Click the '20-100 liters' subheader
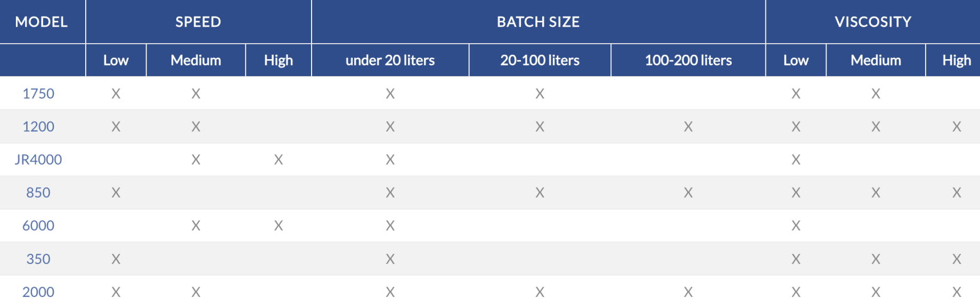Viewport: 980px width, 307px height. [540, 60]
